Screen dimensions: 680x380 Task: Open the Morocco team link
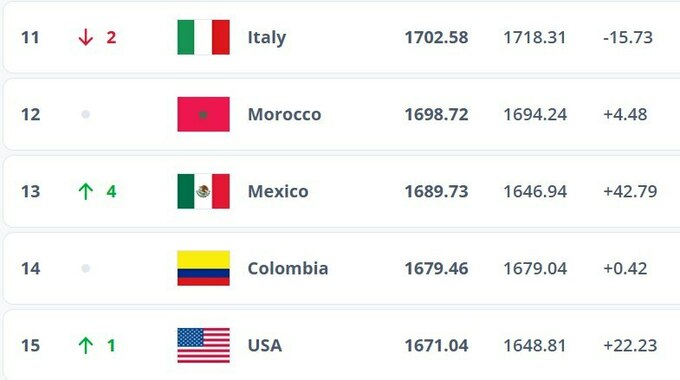(284, 115)
